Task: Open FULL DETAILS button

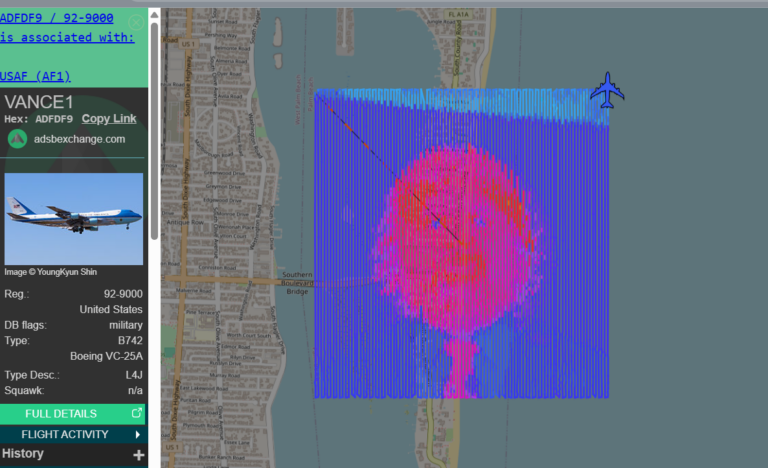Action: pos(73,414)
